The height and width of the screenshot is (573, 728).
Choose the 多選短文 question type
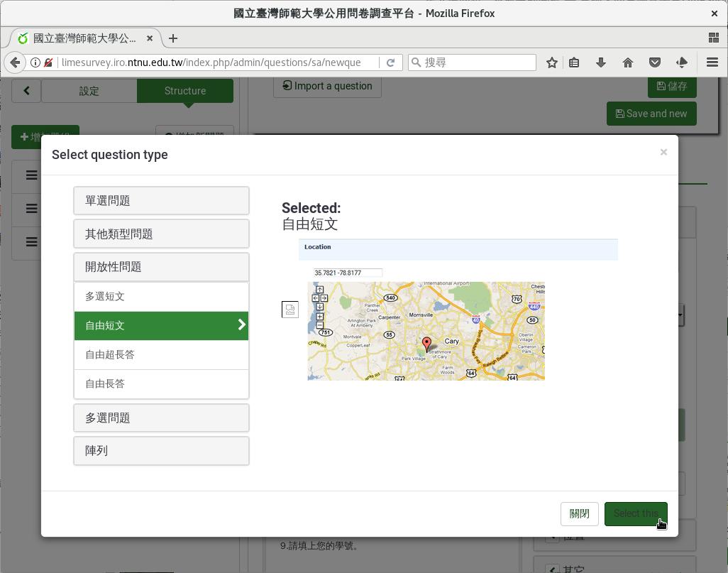coord(161,297)
